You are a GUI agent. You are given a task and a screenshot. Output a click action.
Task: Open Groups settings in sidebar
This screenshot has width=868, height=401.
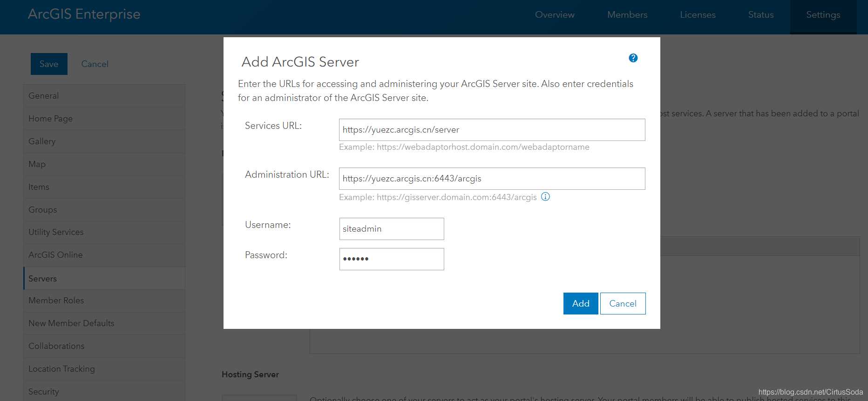click(104, 210)
